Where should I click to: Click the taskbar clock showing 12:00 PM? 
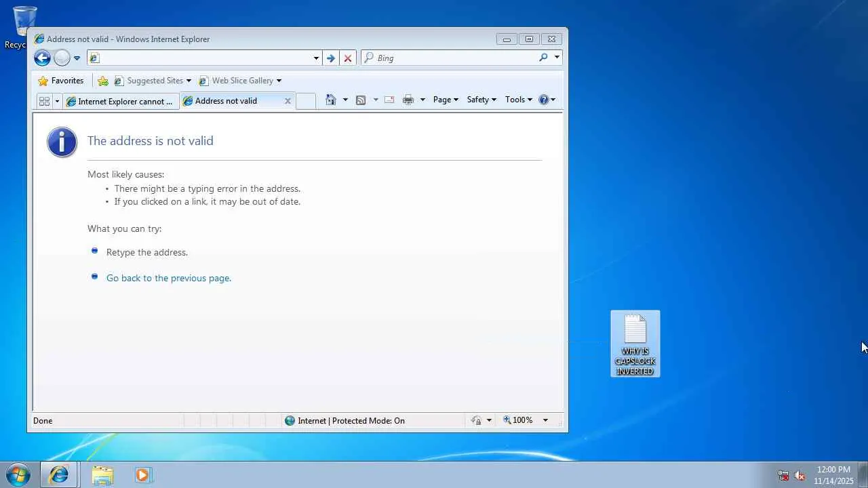click(x=833, y=475)
